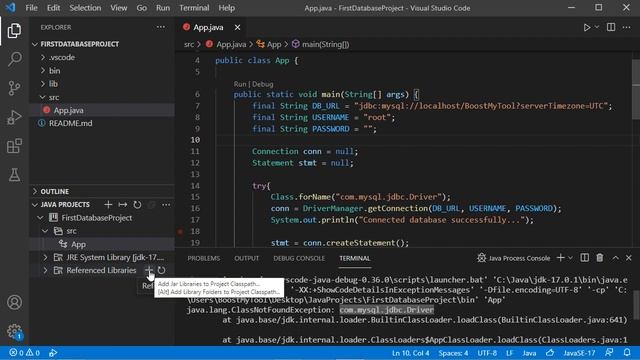This screenshot has height=360, width=640.
Task: Click JavaSE-17 runtime status item
Action: coord(579,353)
